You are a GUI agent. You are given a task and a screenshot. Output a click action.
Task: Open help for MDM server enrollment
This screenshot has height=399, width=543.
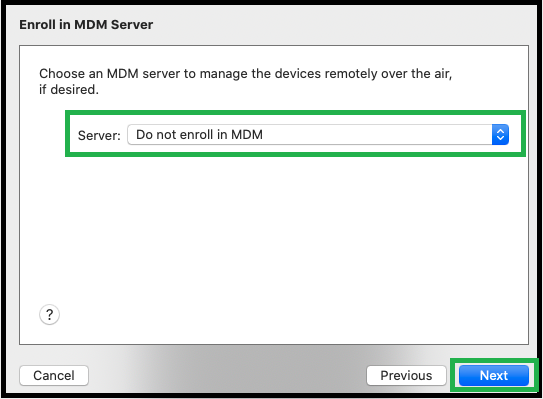click(50, 314)
